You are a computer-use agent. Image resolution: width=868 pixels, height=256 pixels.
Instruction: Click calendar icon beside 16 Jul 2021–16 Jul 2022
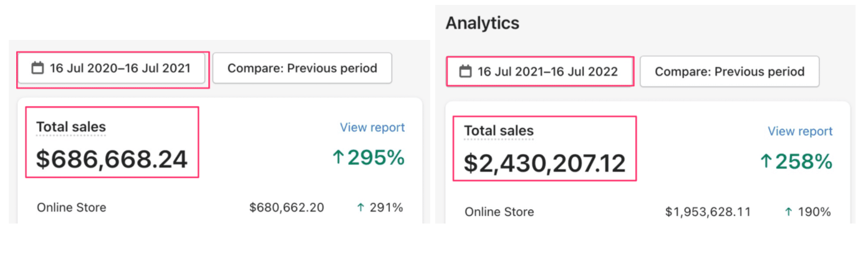465,72
